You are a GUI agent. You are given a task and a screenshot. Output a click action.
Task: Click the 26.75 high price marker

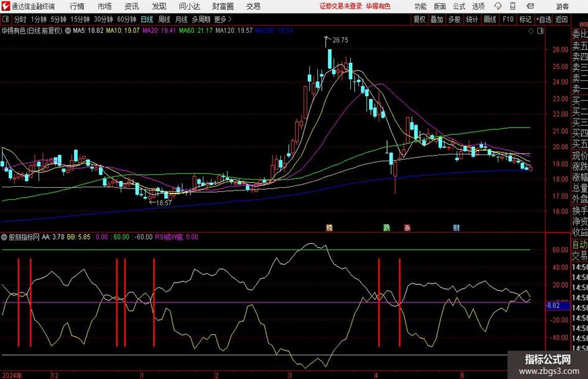click(x=340, y=40)
